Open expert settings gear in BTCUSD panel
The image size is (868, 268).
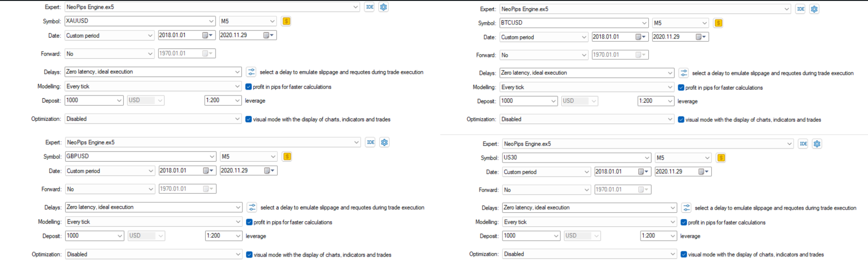[x=815, y=9]
